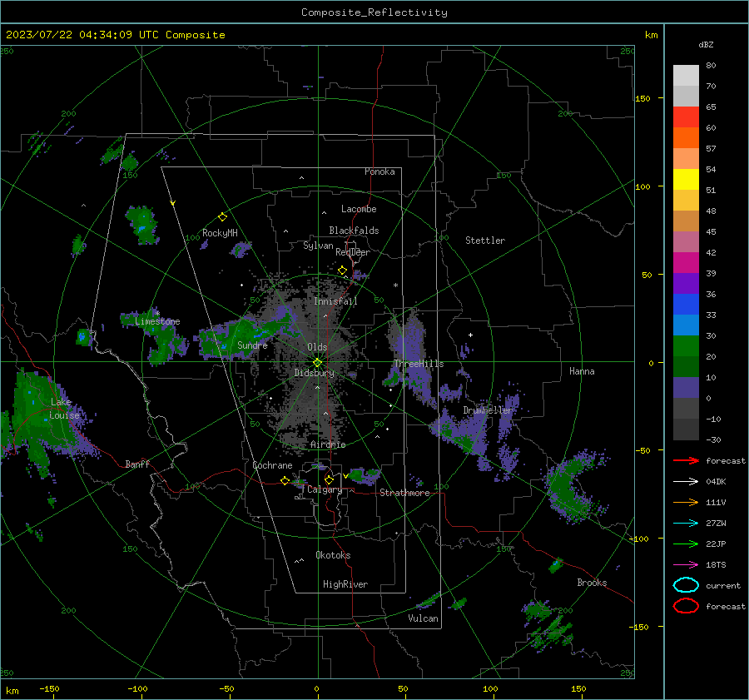749x700 pixels.
Task: Select the 80 dBZ light gray swatch
Action: pyautogui.click(x=686, y=75)
